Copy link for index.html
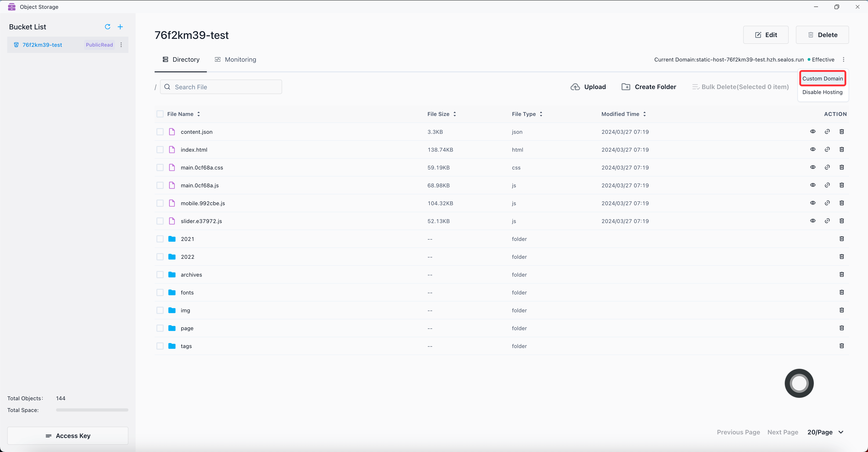The width and height of the screenshot is (868, 452). coord(827,149)
